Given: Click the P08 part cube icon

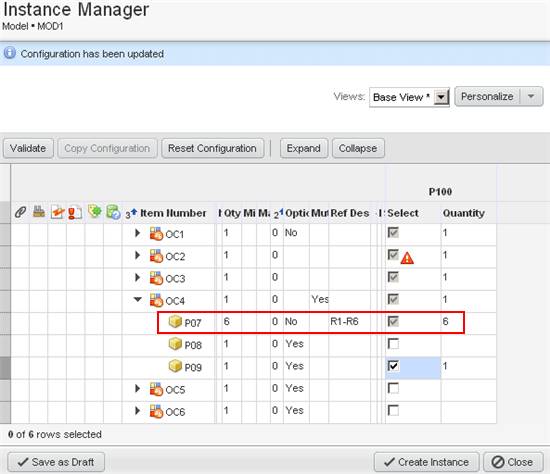Looking at the screenshot, I should tap(175, 344).
